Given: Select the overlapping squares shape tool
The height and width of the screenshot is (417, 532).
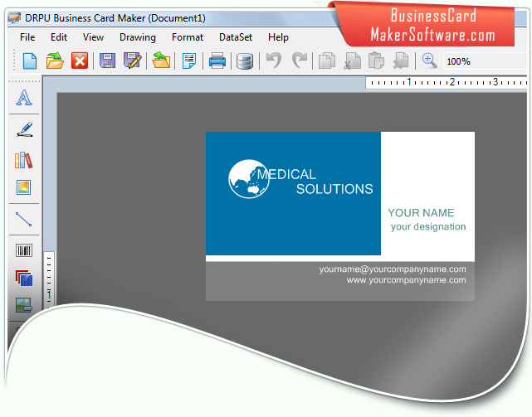Looking at the screenshot, I should (x=24, y=279).
